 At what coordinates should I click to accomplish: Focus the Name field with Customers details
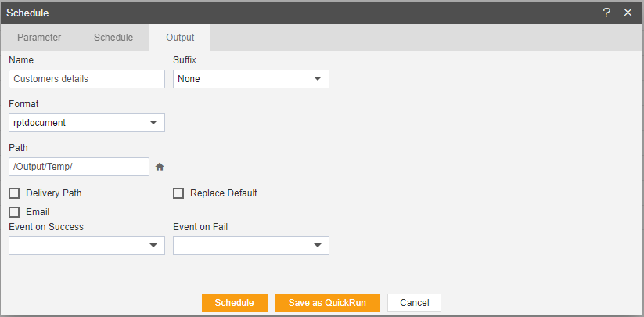point(87,79)
